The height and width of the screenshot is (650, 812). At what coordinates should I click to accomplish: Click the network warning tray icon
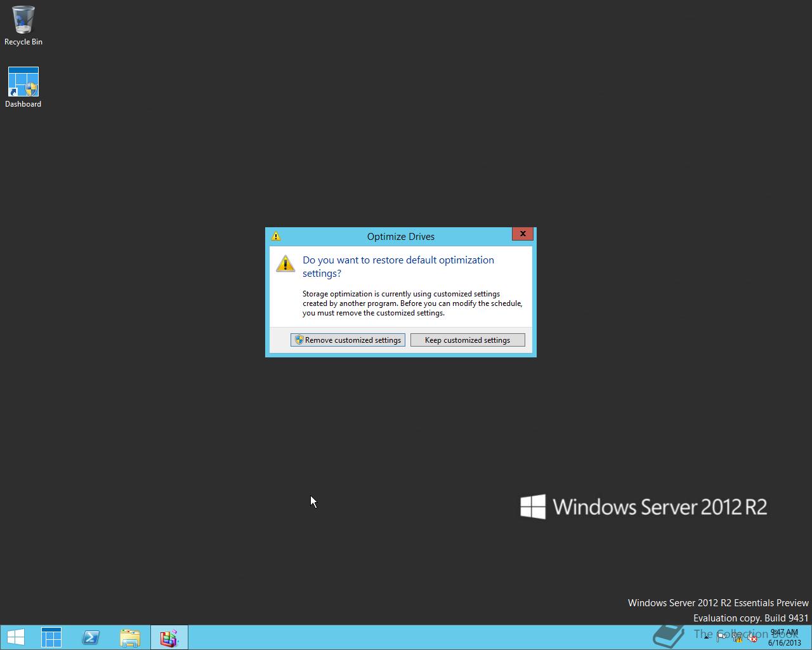click(737, 637)
